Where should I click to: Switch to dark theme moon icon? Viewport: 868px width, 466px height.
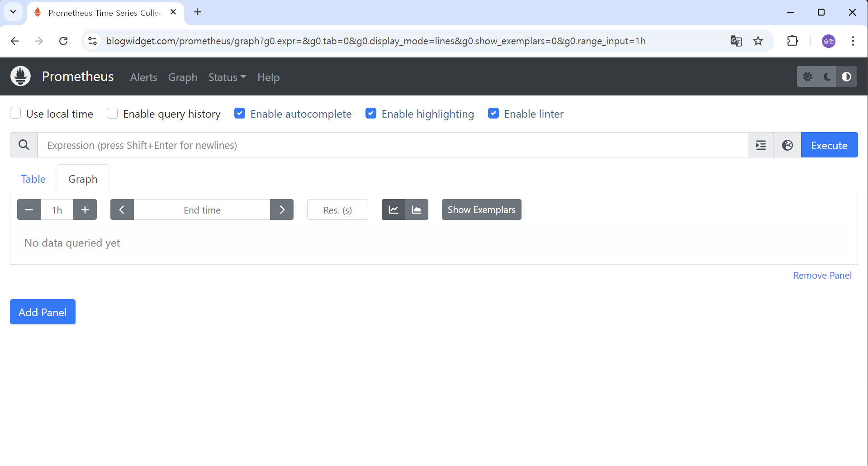[x=827, y=76]
